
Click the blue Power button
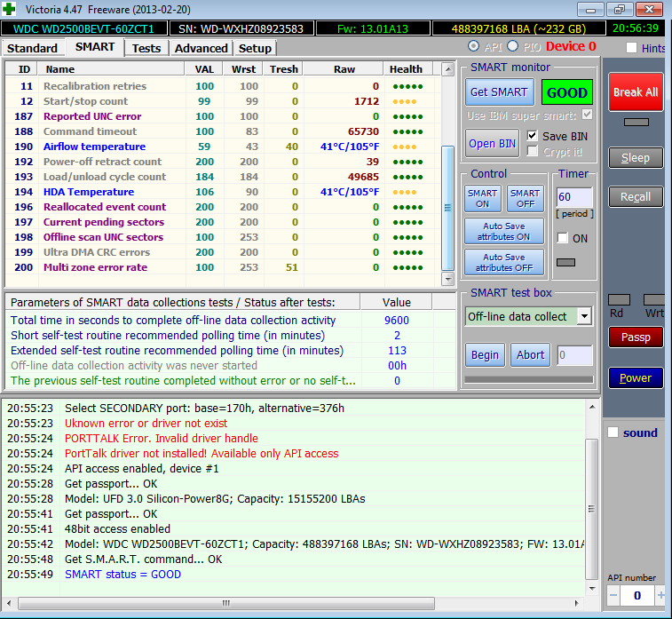click(635, 377)
